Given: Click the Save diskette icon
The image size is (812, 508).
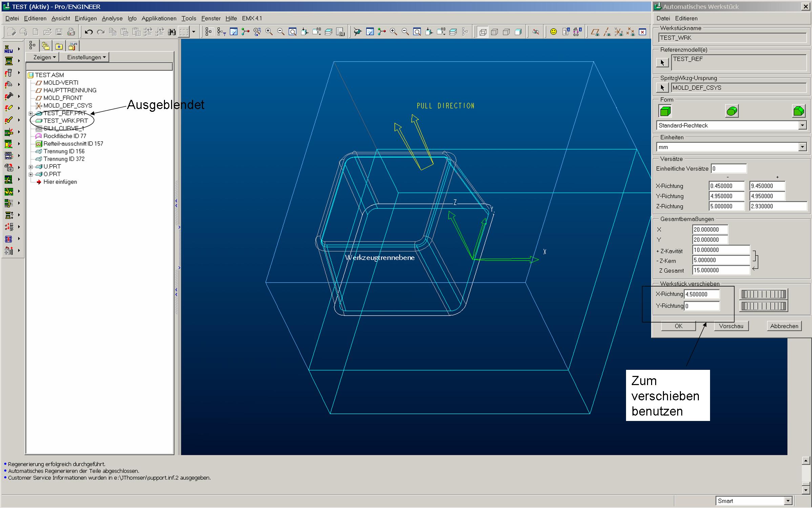Looking at the screenshot, I should pos(59,32).
